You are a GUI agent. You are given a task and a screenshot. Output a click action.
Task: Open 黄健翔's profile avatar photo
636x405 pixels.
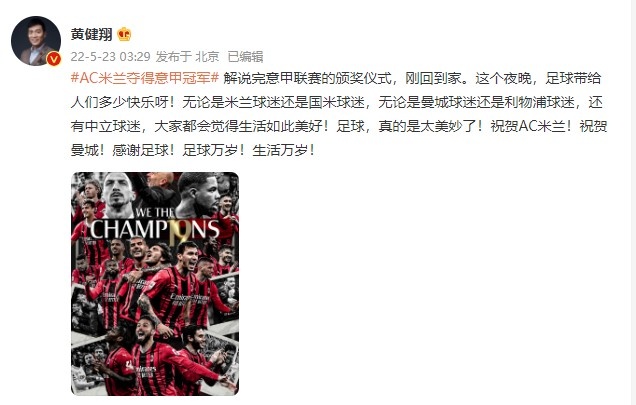click(x=36, y=41)
